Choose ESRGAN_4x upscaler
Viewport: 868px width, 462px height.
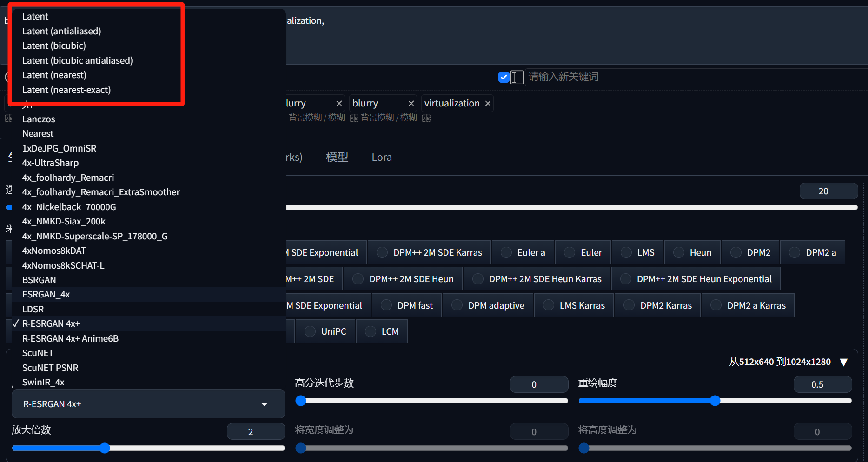point(148,294)
